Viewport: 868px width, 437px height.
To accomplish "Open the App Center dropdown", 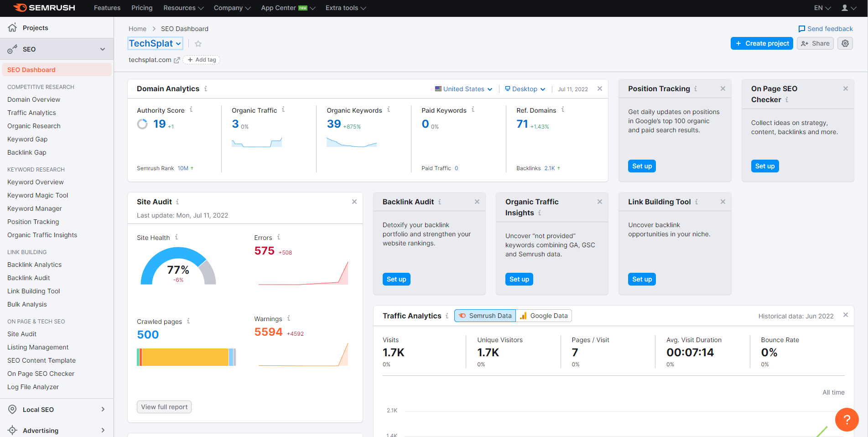I will point(288,8).
